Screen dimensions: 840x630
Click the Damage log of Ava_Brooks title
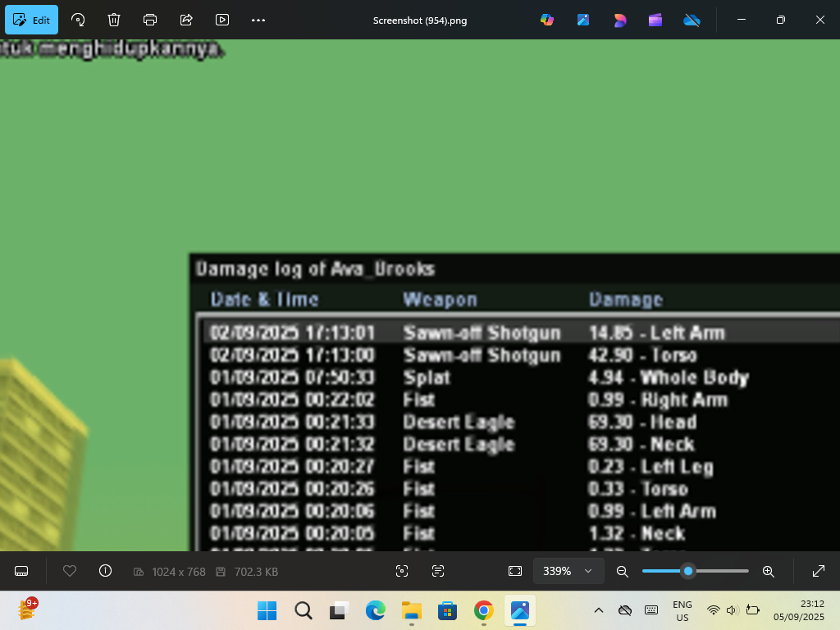315,268
